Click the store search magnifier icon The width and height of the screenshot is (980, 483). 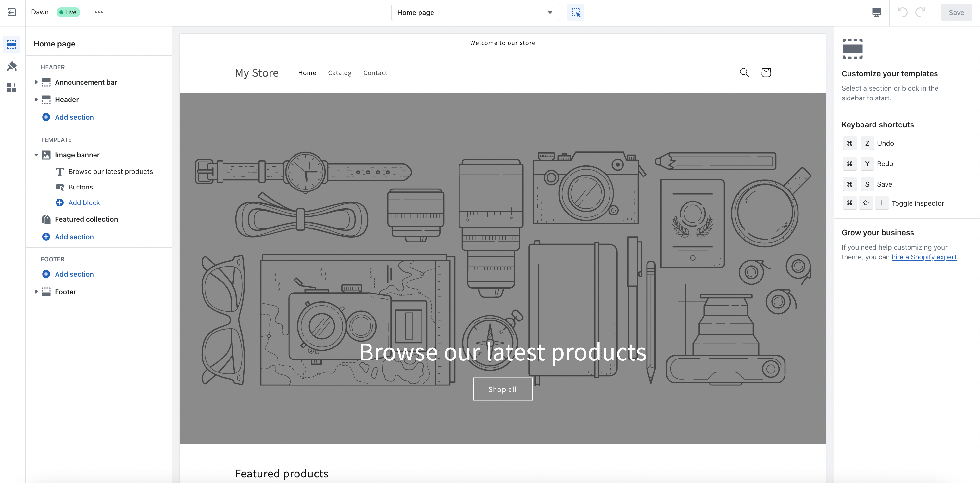point(744,73)
